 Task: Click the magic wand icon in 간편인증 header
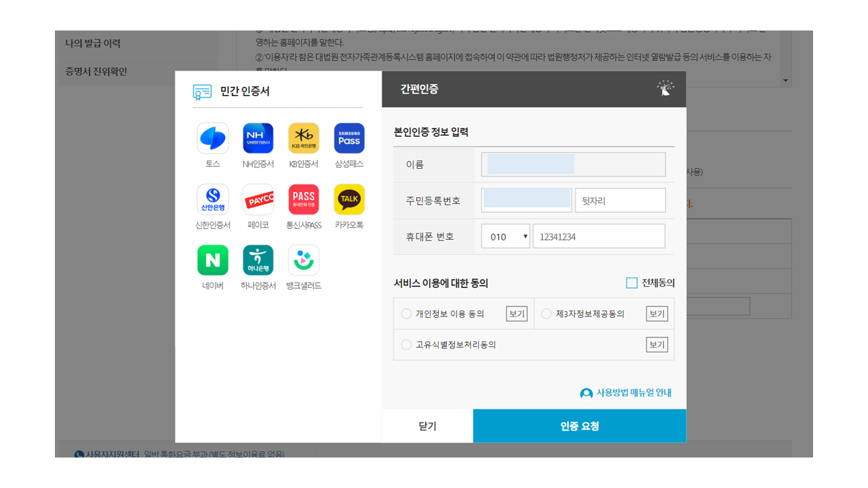click(665, 88)
